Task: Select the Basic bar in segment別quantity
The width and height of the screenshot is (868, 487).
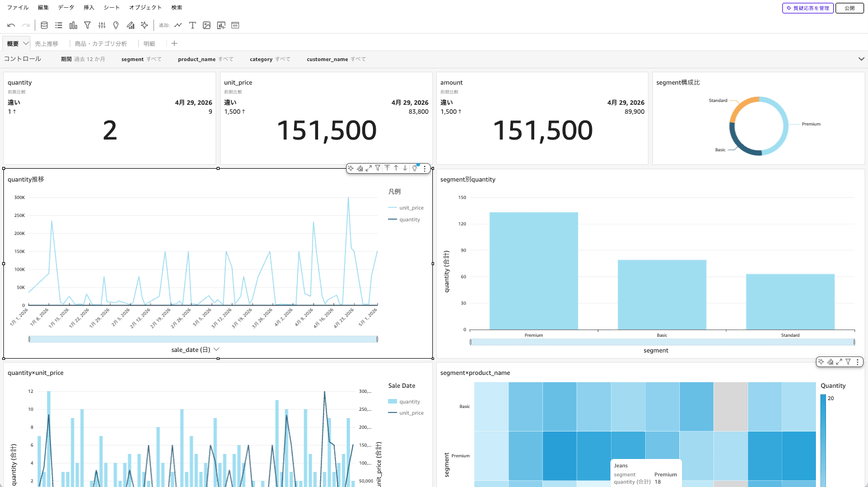Action: point(662,295)
